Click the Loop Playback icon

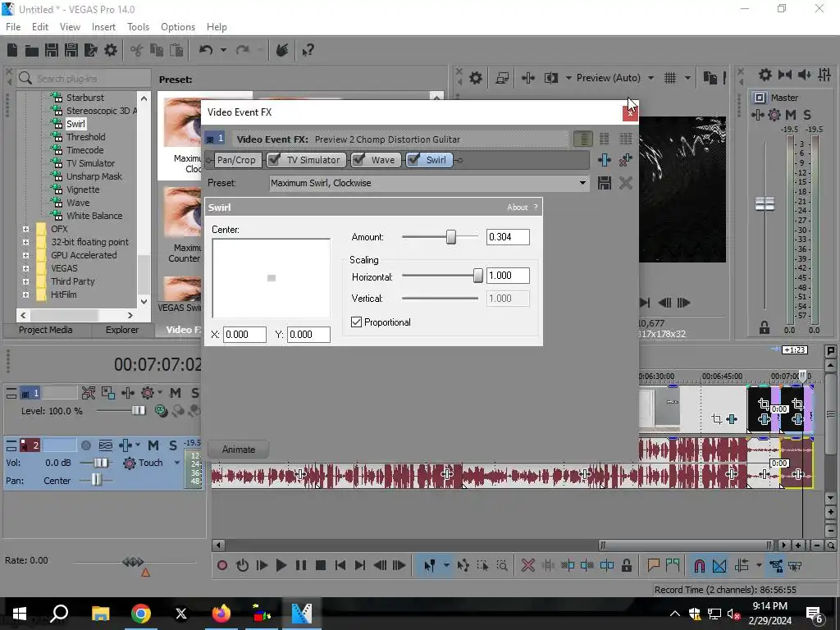242,565
